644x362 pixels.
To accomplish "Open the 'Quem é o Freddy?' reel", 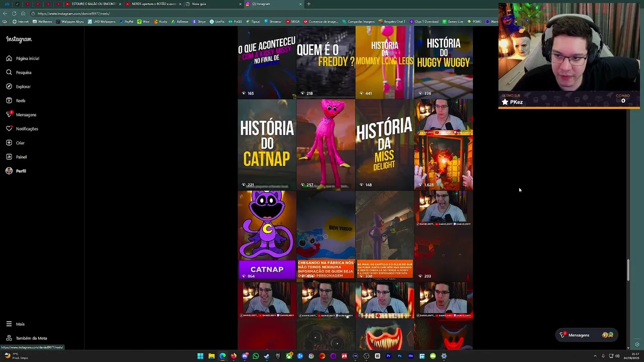I will (x=326, y=62).
